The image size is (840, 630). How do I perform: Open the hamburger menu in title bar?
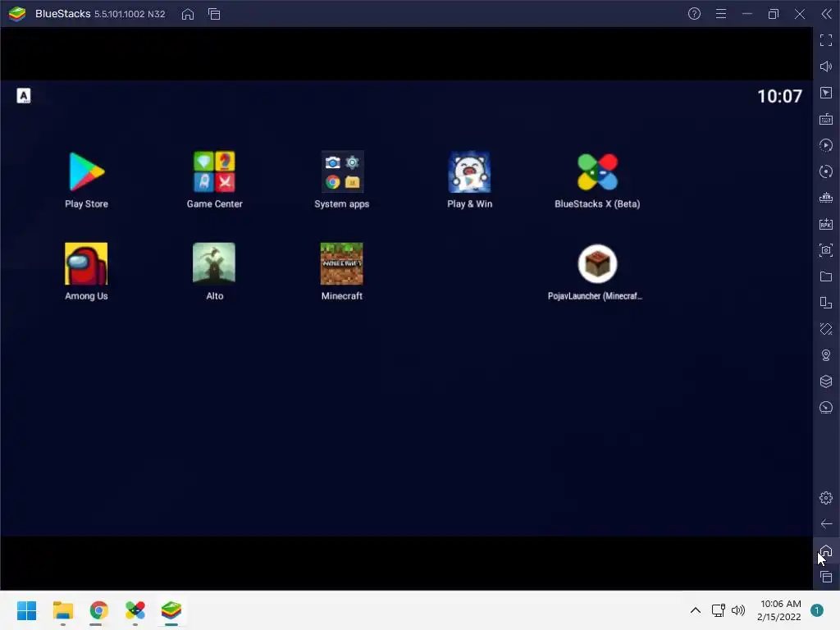(721, 14)
